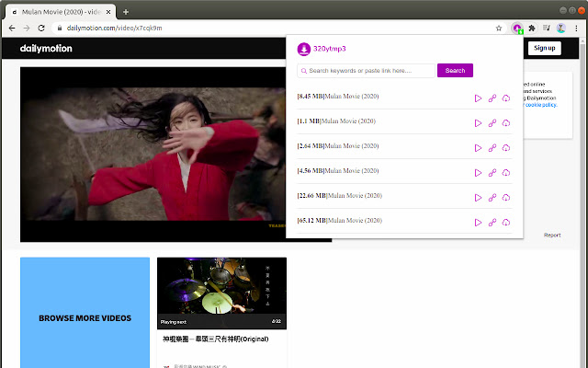
Task: Bookmark this page with the star icon
Action: (x=498, y=29)
